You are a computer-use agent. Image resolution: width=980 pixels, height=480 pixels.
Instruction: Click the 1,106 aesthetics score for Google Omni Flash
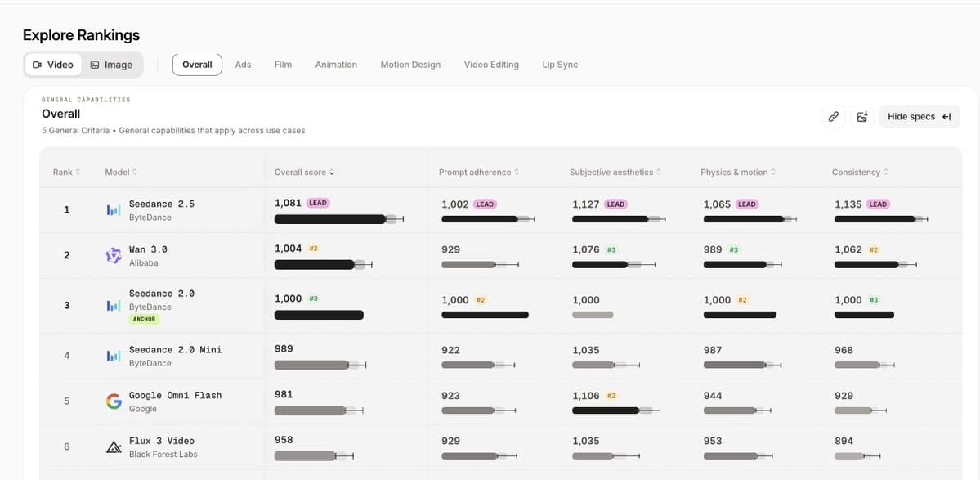585,396
